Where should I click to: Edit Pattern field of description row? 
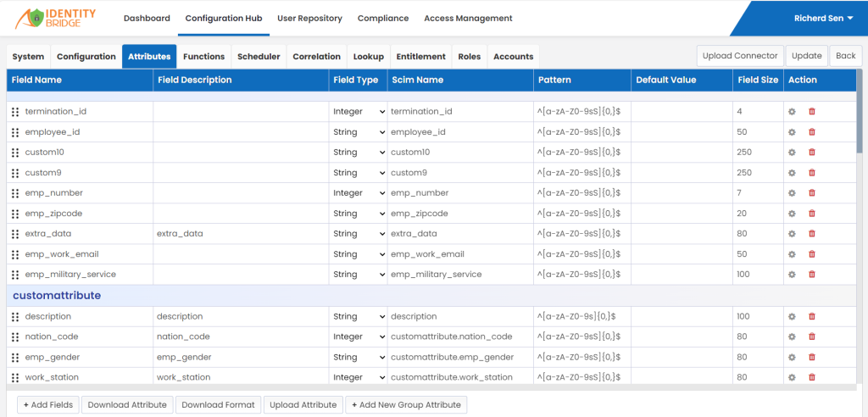click(581, 316)
